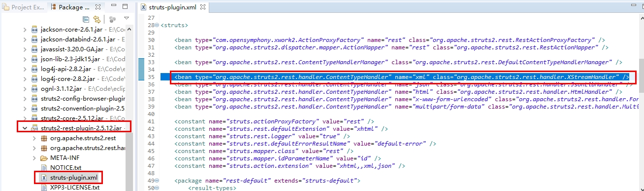The image size is (644, 191).
Task: Expand jackson-core-2.6.1.jar node
Action: 25,30
